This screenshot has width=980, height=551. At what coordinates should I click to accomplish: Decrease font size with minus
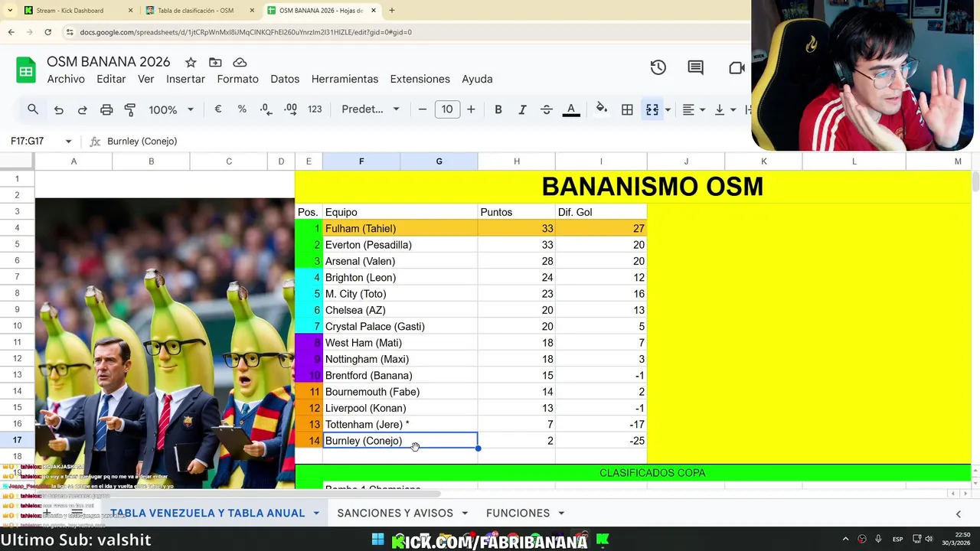tap(422, 109)
